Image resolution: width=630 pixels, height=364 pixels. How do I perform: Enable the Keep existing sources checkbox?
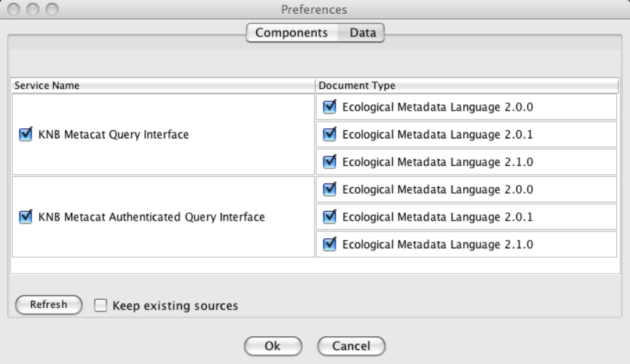click(101, 305)
